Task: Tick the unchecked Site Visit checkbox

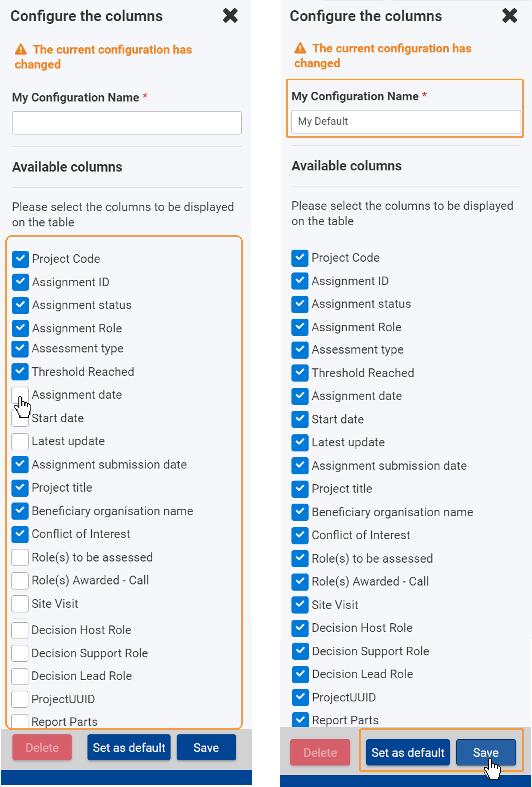Action: pyautogui.click(x=20, y=604)
